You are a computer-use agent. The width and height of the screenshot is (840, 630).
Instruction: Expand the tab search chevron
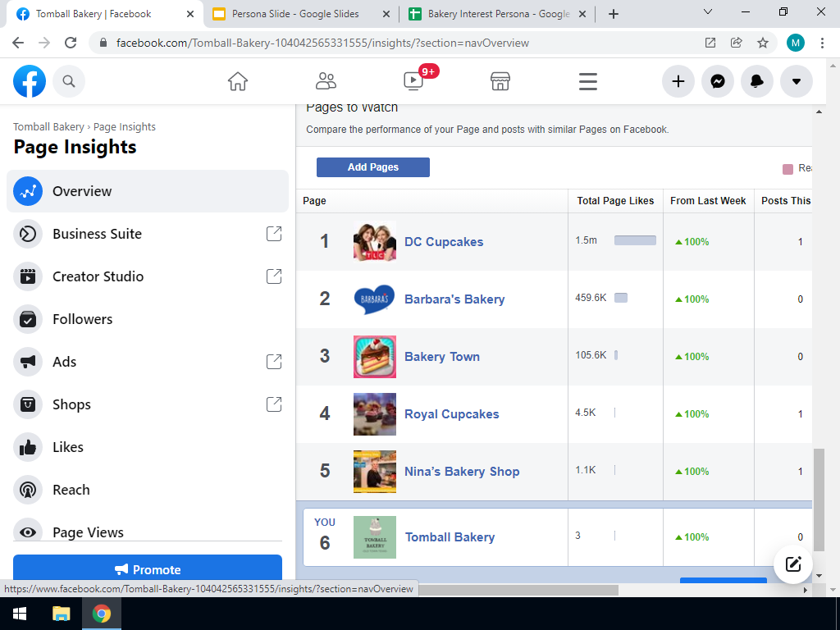[708, 11]
